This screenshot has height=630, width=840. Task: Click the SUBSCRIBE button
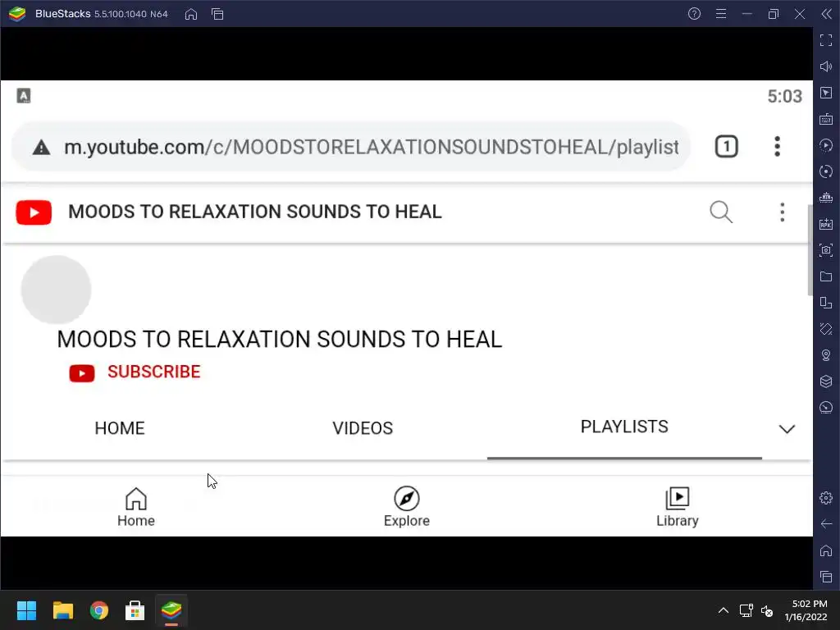click(x=135, y=372)
